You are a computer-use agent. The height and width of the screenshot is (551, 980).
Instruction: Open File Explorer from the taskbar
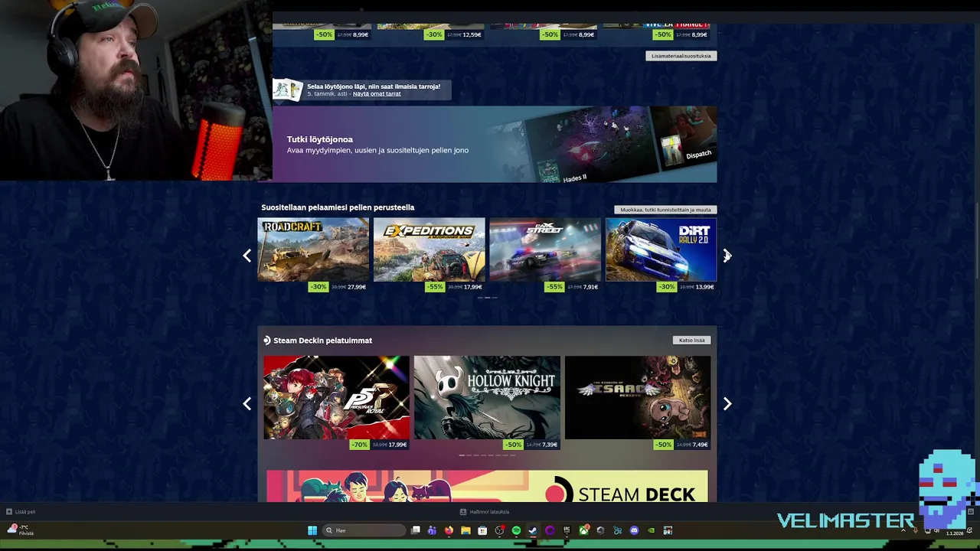click(465, 530)
